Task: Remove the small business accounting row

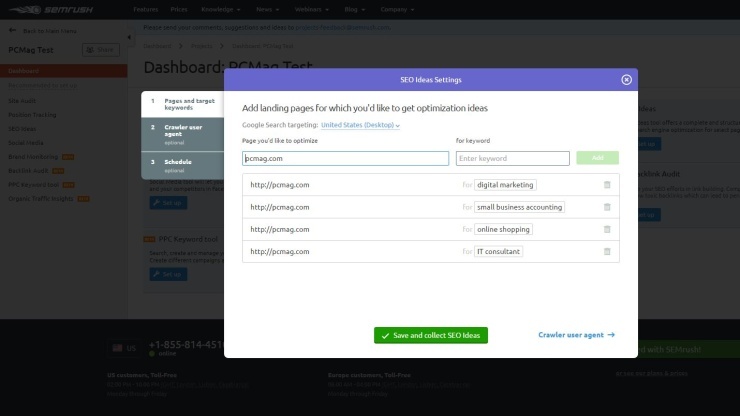Action: point(607,207)
